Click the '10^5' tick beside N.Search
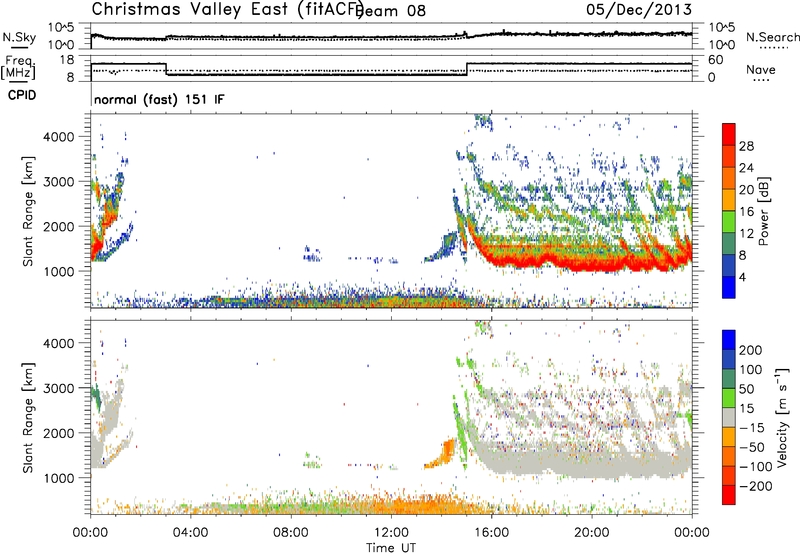The width and height of the screenshot is (800, 554). click(722, 28)
